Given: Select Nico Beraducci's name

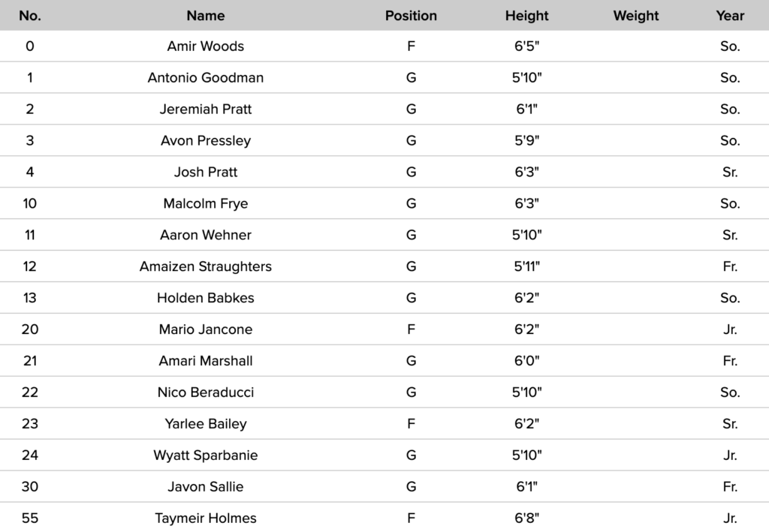Looking at the screenshot, I should click(205, 392).
